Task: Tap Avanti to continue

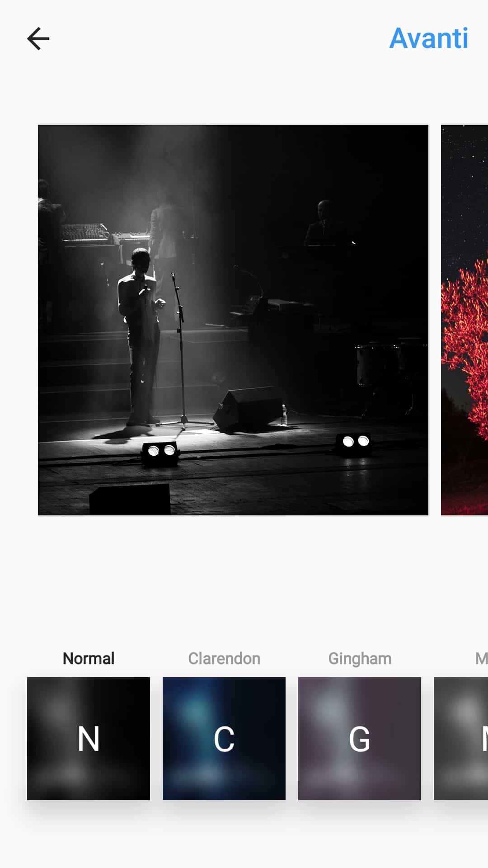Action: (429, 38)
